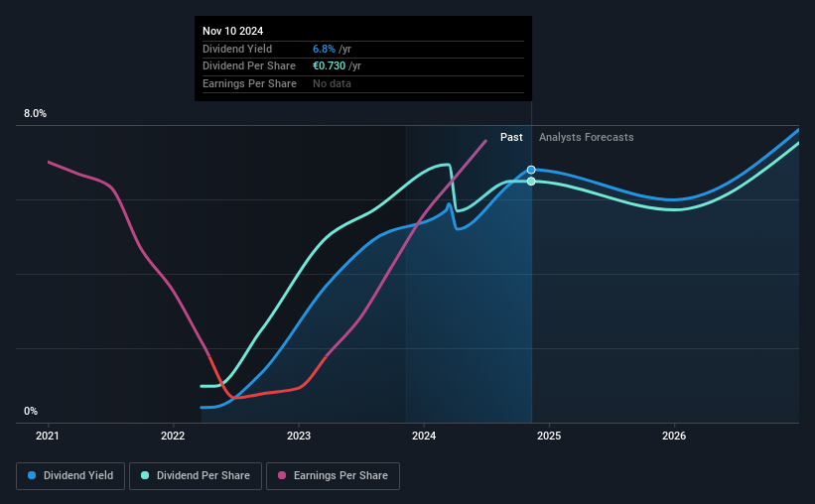Toggle the Dividend Yield legend button

pos(70,476)
